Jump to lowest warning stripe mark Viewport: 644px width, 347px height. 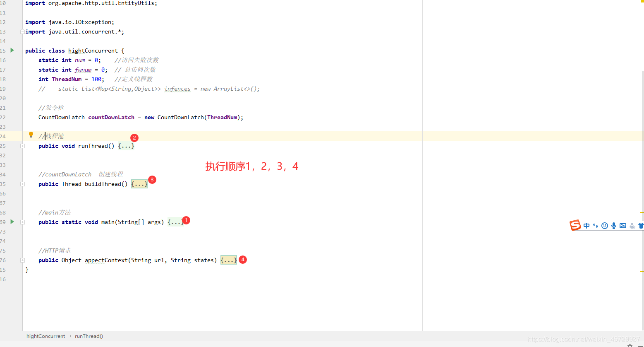pos(642,272)
